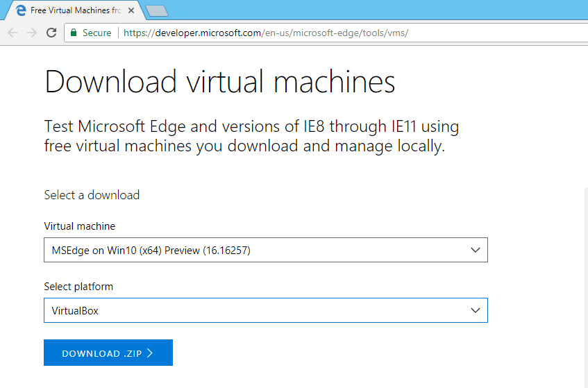Click the Edge favicon on the tab
The image size is (588, 388).
pyautogui.click(x=21, y=10)
